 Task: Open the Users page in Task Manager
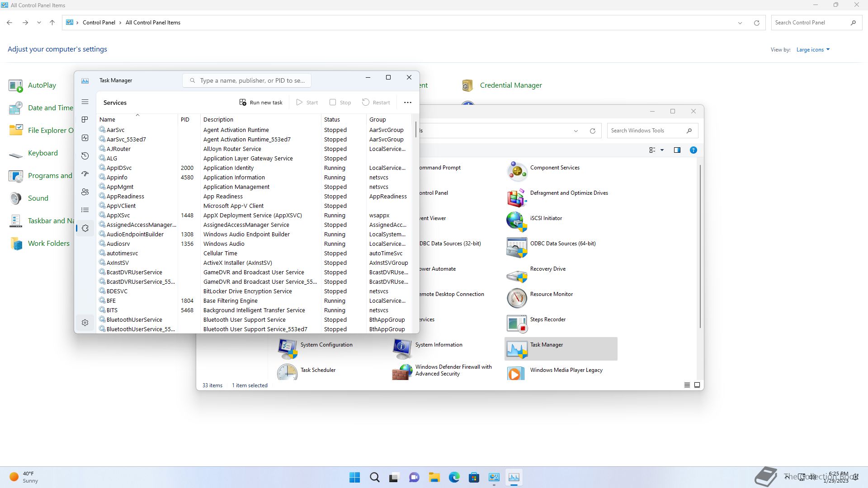pos(85,192)
